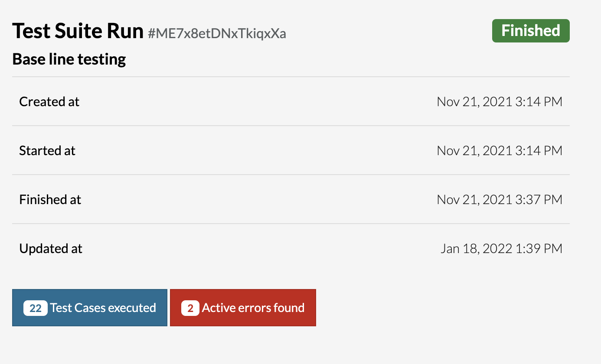This screenshot has height=364, width=601.
Task: Select the run ID #ME7x8etDNxTkiqXa
Action: coord(217,33)
